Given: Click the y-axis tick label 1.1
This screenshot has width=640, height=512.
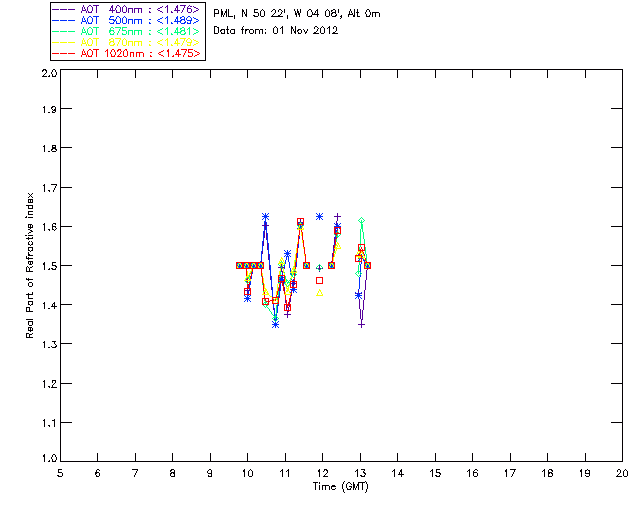Looking at the screenshot, I should click(x=49, y=423).
